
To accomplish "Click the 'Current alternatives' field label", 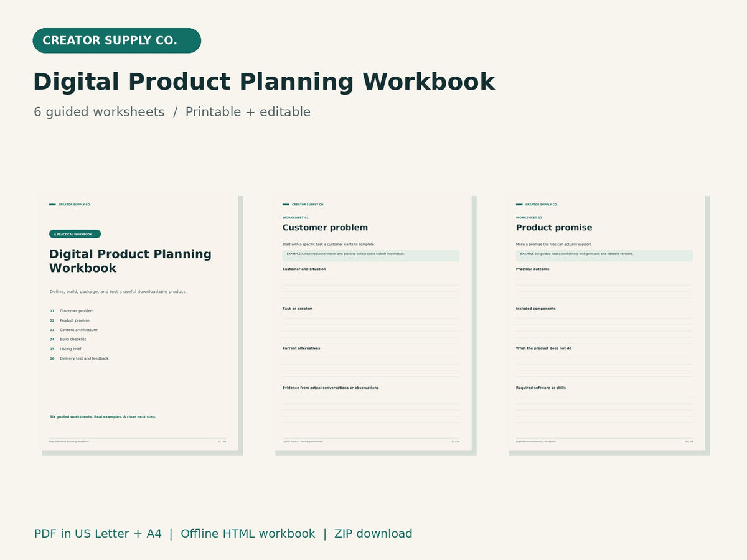I will pyautogui.click(x=301, y=348).
